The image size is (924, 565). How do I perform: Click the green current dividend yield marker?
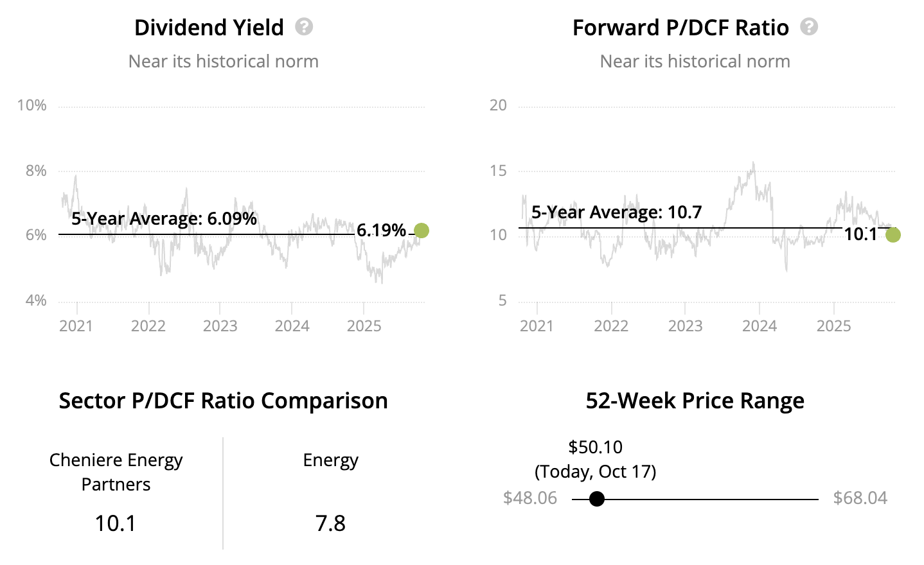point(422,230)
